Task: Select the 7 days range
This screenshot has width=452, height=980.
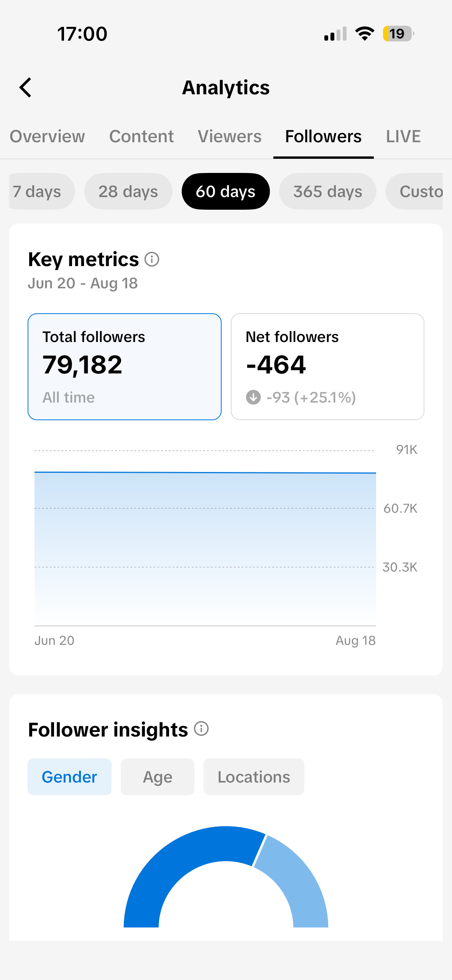Action: tap(41, 191)
